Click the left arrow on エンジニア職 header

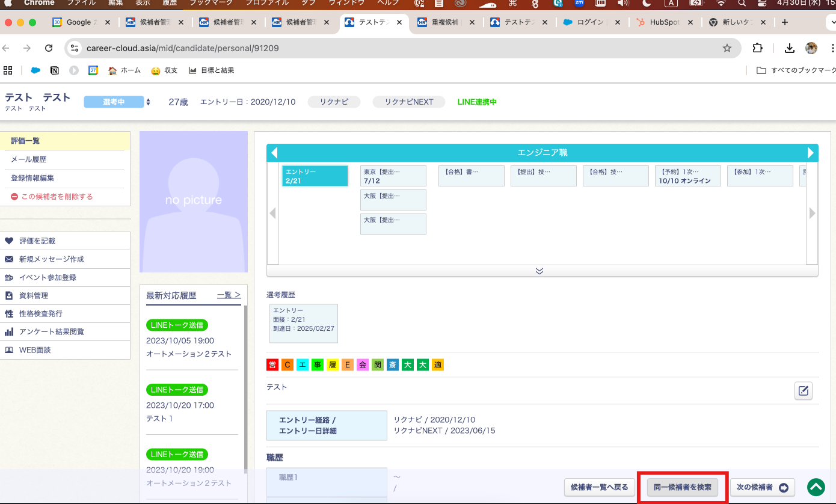274,153
